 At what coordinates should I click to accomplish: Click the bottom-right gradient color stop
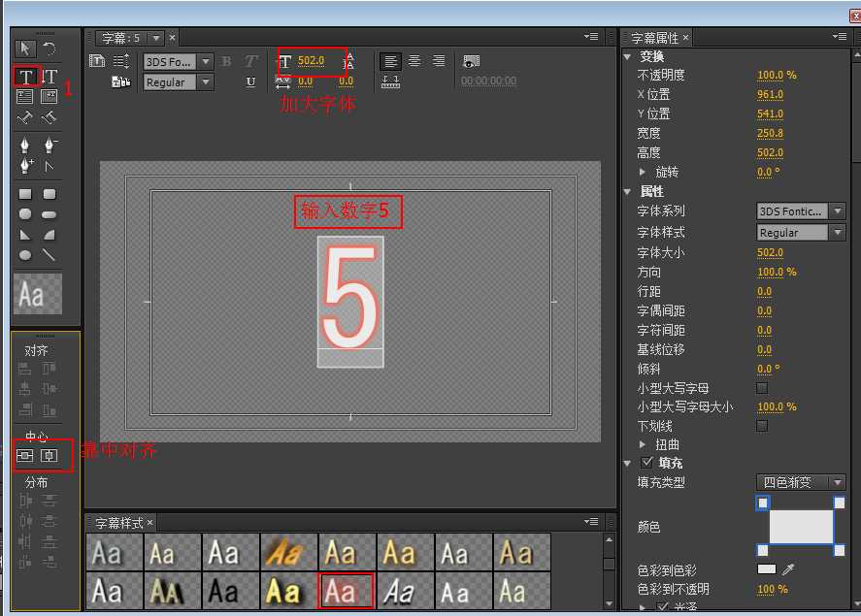click(839, 550)
